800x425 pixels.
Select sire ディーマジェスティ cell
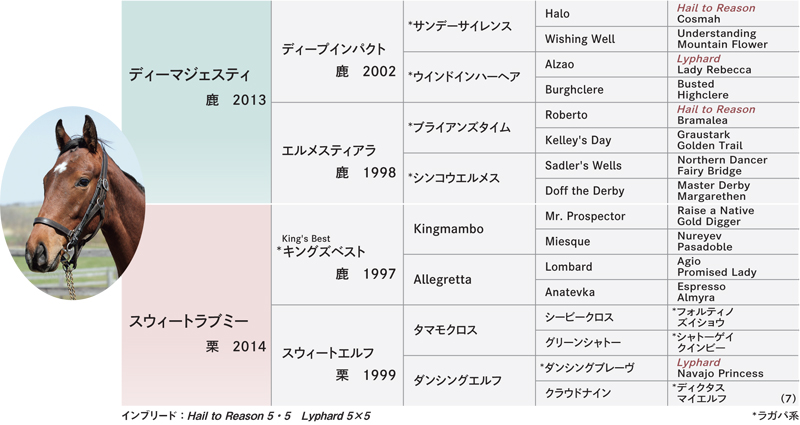pos(196,102)
